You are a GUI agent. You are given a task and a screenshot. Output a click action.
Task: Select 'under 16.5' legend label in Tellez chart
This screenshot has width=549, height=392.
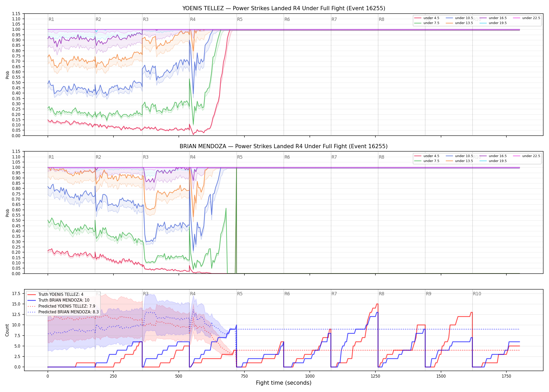coord(498,18)
